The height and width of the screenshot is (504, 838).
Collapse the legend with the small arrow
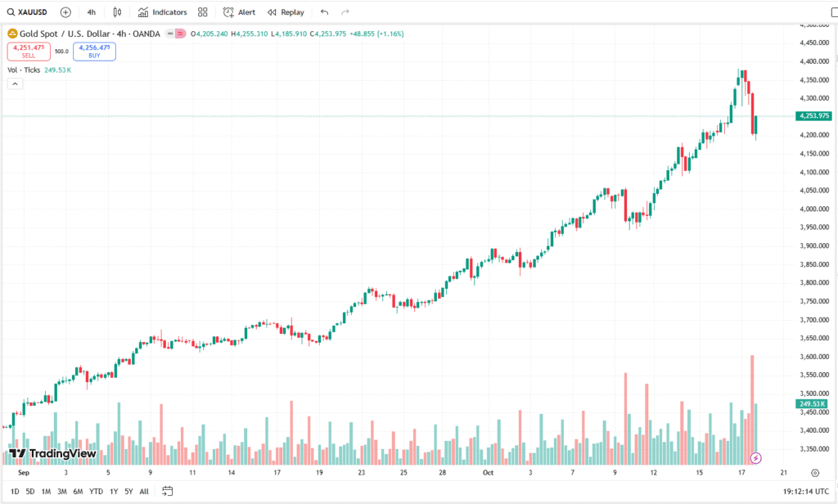14,83
